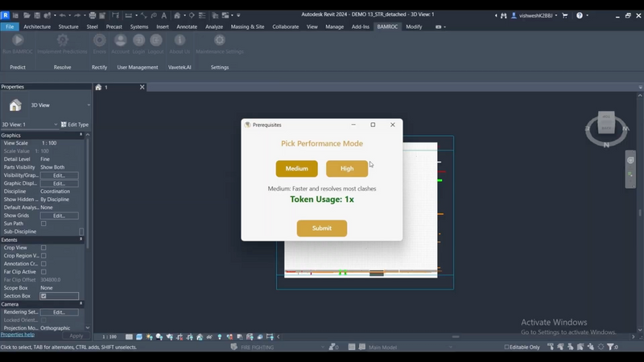Image resolution: width=644 pixels, height=362 pixels.
Task: Click the Text tool A icon
Action: tap(164, 15)
